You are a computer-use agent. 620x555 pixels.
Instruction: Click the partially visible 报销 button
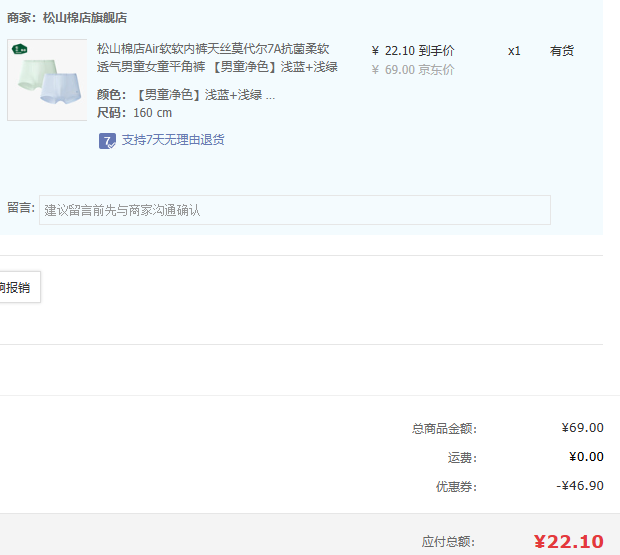[19, 287]
